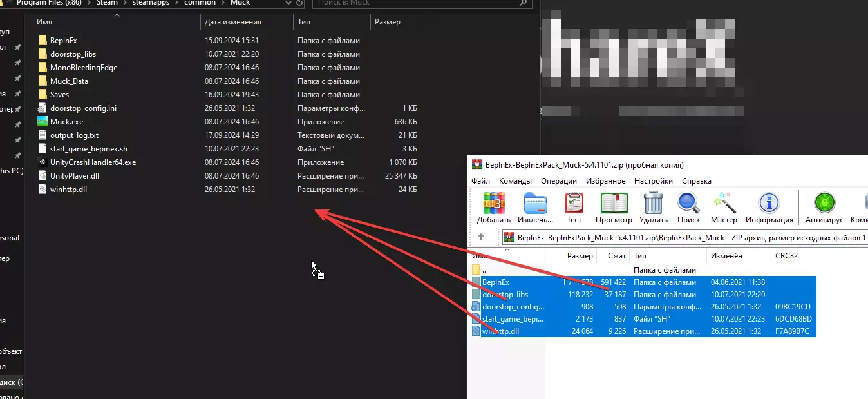Select the doorstop_libs folder icon in Explorer
Viewport: 868px width, 399px height.
tap(43, 54)
